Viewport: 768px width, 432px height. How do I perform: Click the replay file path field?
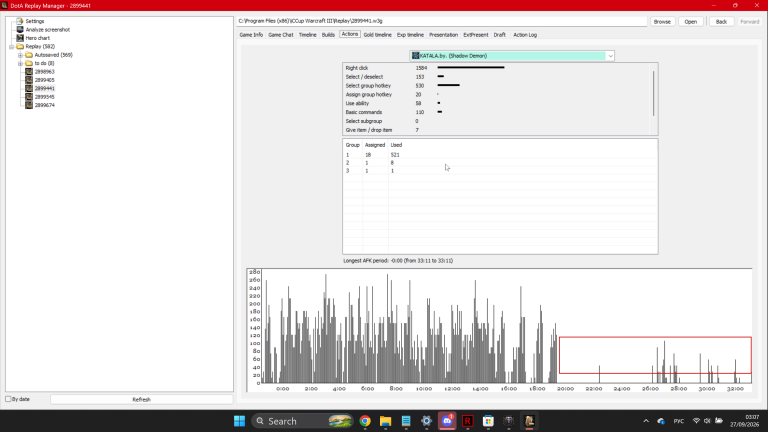442,21
